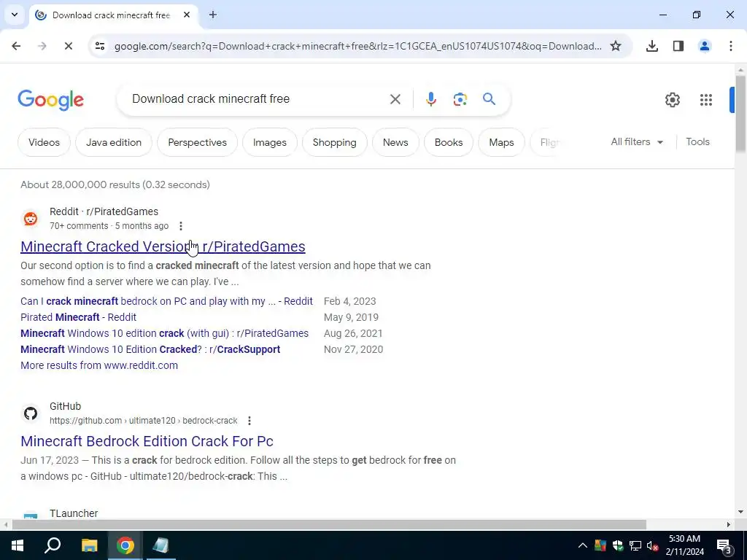The width and height of the screenshot is (747, 560).
Task: Clear the Google search box
Action: (395, 99)
